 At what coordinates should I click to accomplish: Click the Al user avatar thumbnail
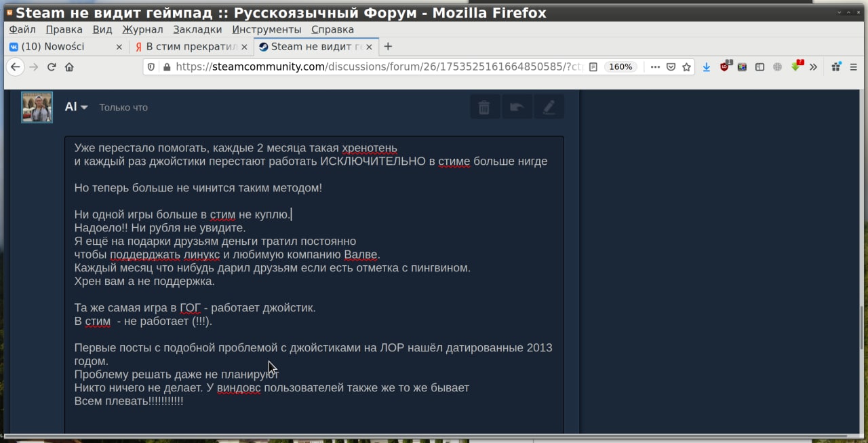point(37,107)
